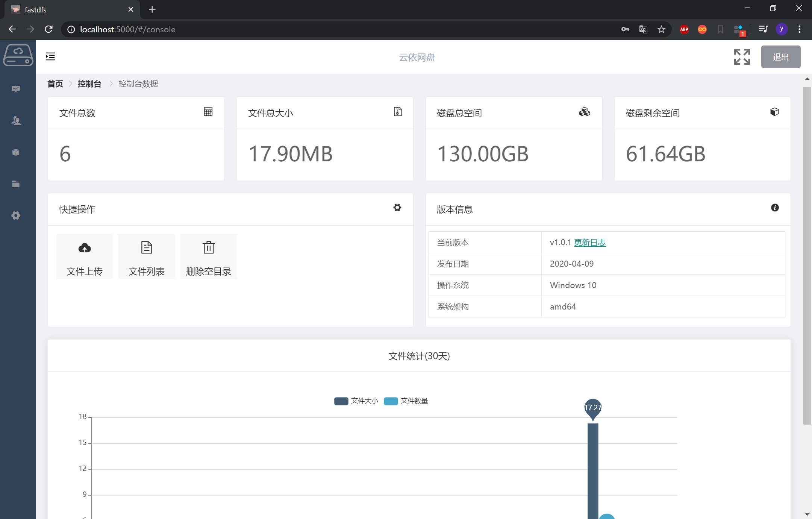Viewport: 812px width, 519px height.
Task: Click the info icon in 版本信息 panel
Action: [775, 208]
